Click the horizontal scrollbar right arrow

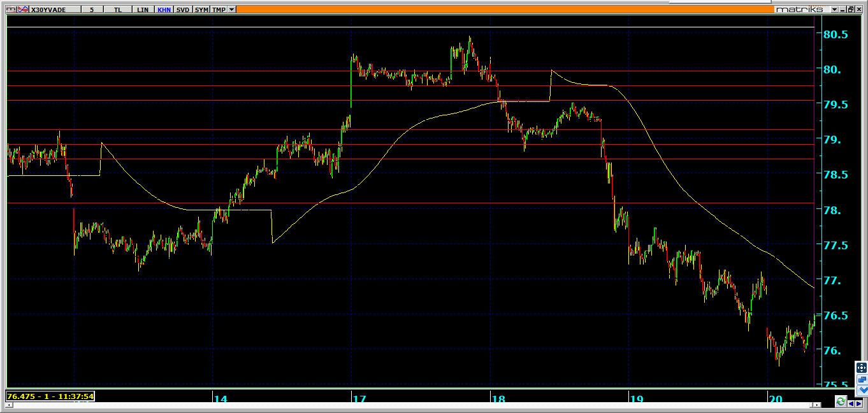coord(817,405)
